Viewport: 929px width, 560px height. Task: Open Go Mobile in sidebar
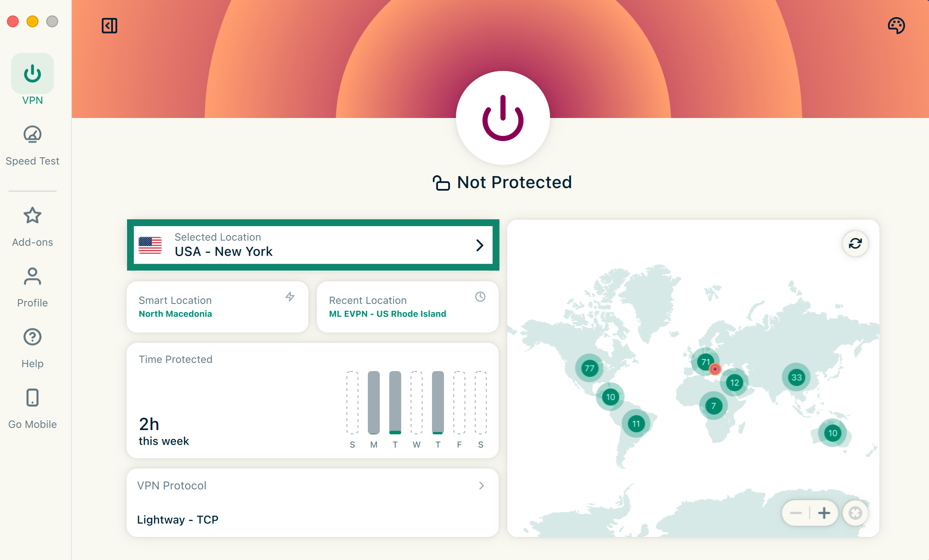coord(33,409)
